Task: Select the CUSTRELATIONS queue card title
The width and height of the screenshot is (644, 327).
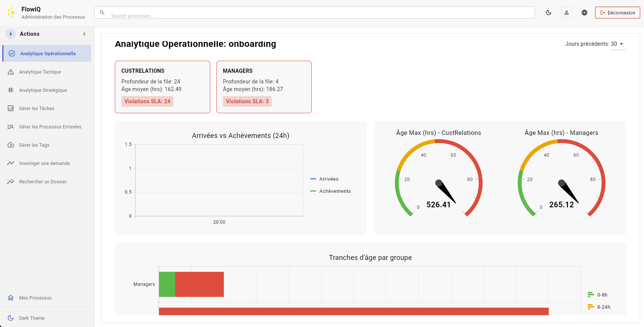Action: point(143,71)
